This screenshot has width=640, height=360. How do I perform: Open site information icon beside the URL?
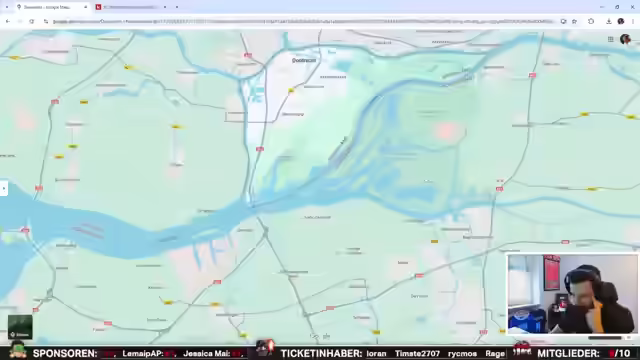46,21
